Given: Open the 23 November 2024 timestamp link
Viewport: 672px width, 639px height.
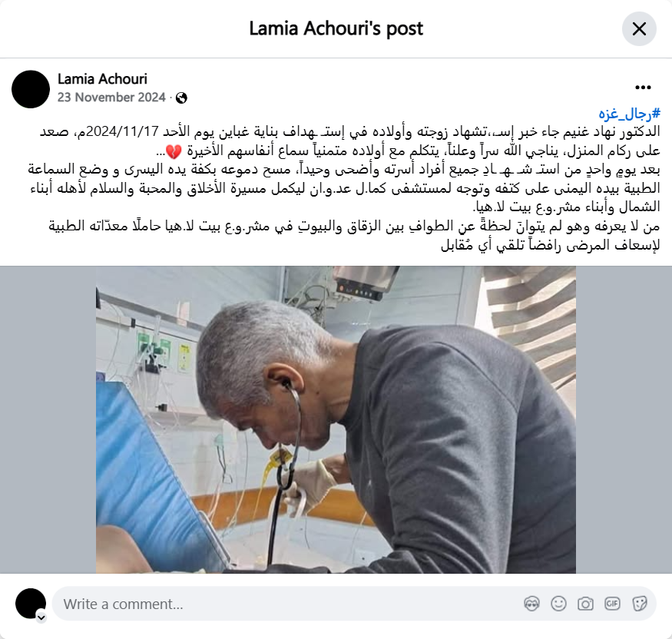Looking at the screenshot, I should (x=111, y=98).
